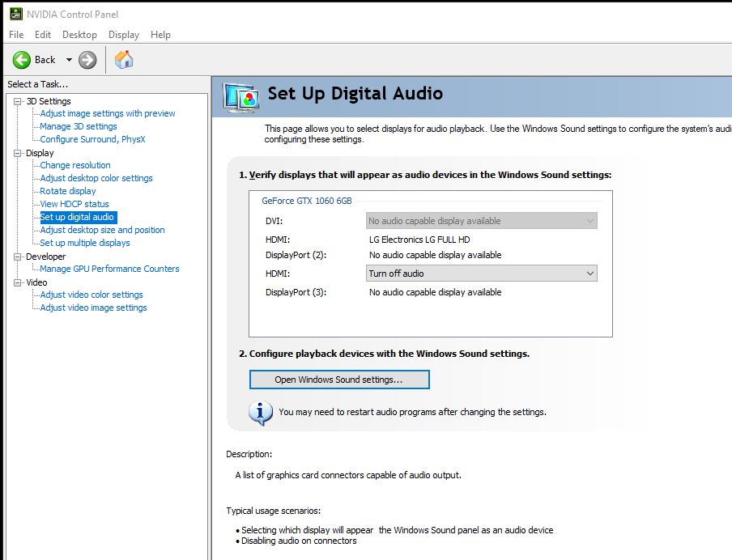The height and width of the screenshot is (560, 732).
Task: Open Change resolution task
Action: coord(75,165)
